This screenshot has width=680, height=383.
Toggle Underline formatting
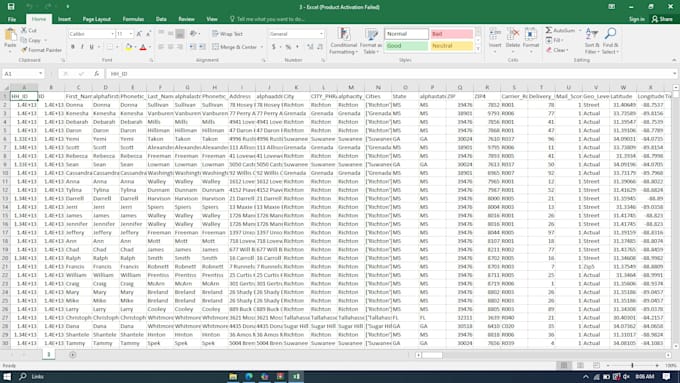pos(92,47)
